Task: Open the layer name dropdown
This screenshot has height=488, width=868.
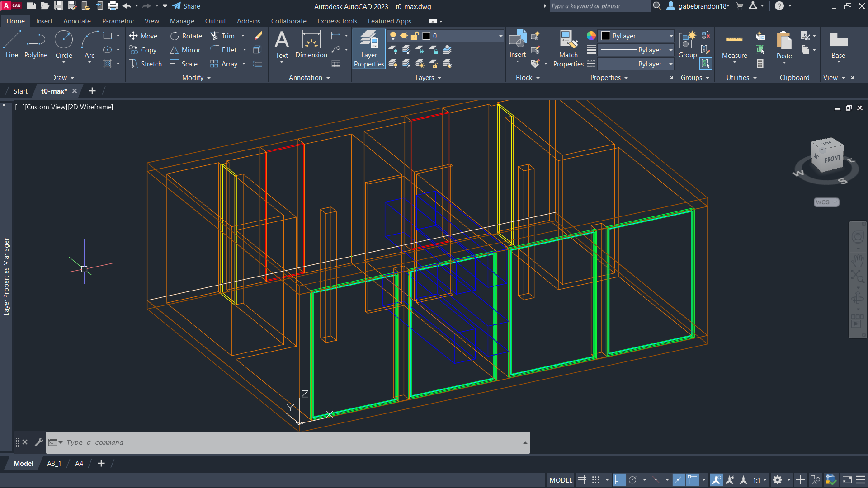Action: [x=500, y=36]
